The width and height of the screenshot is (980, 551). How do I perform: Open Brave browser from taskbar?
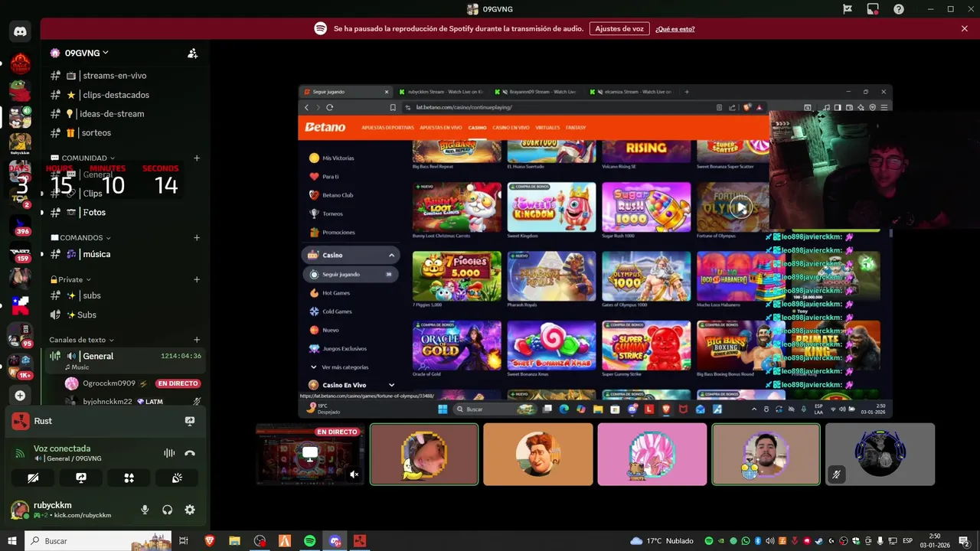210,541
